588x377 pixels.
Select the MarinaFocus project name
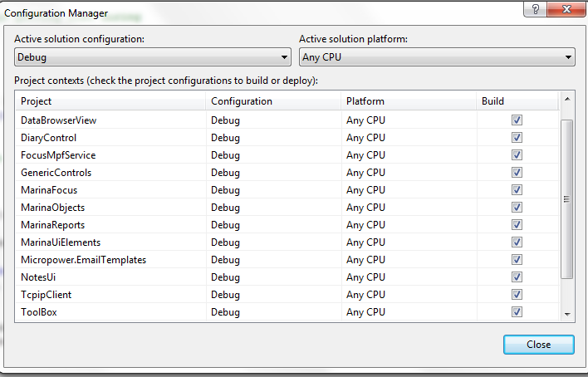point(49,190)
